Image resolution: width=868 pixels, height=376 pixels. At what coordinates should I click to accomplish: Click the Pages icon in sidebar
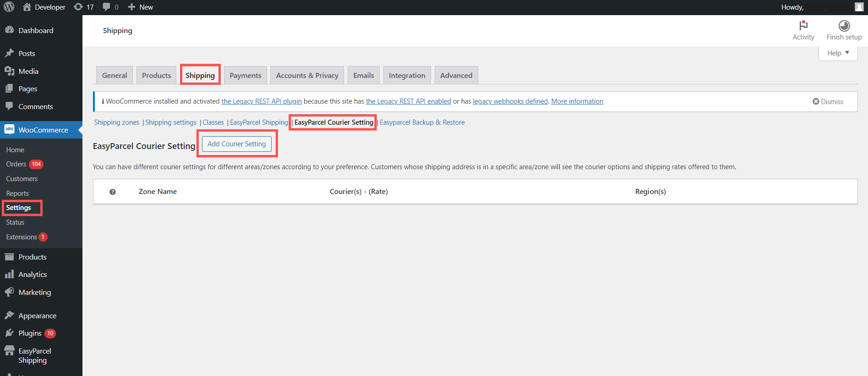point(9,88)
